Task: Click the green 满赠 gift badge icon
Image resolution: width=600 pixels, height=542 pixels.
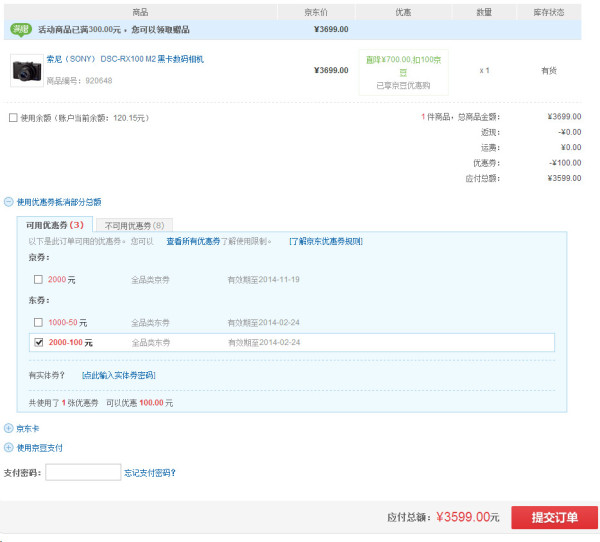Action: [x=21, y=29]
